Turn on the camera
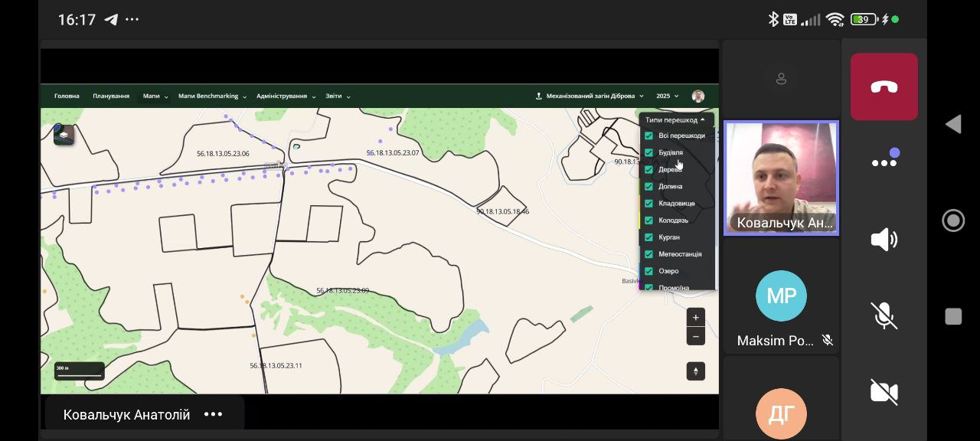980x441 pixels. point(884,392)
